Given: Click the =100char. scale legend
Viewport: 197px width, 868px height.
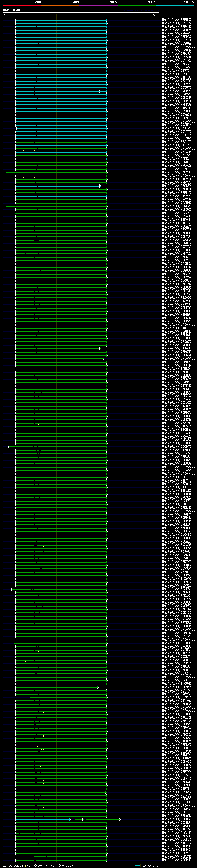Looking at the screenshot, I should coord(146,865).
